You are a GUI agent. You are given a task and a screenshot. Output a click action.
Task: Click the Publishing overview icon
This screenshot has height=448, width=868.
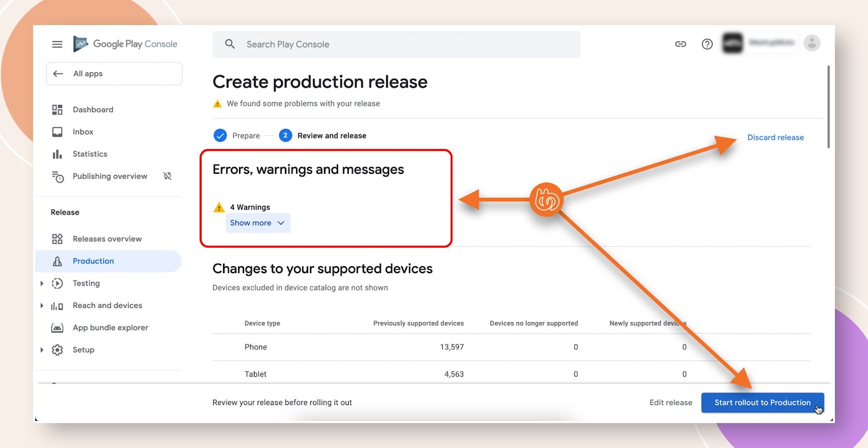coord(58,176)
